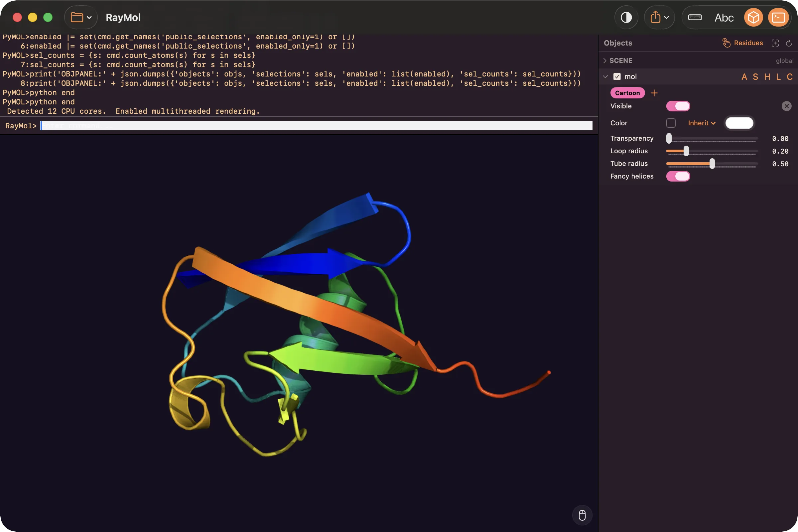The image size is (798, 532).
Task: Click the refresh icon in Objects panel
Action: 788,43
